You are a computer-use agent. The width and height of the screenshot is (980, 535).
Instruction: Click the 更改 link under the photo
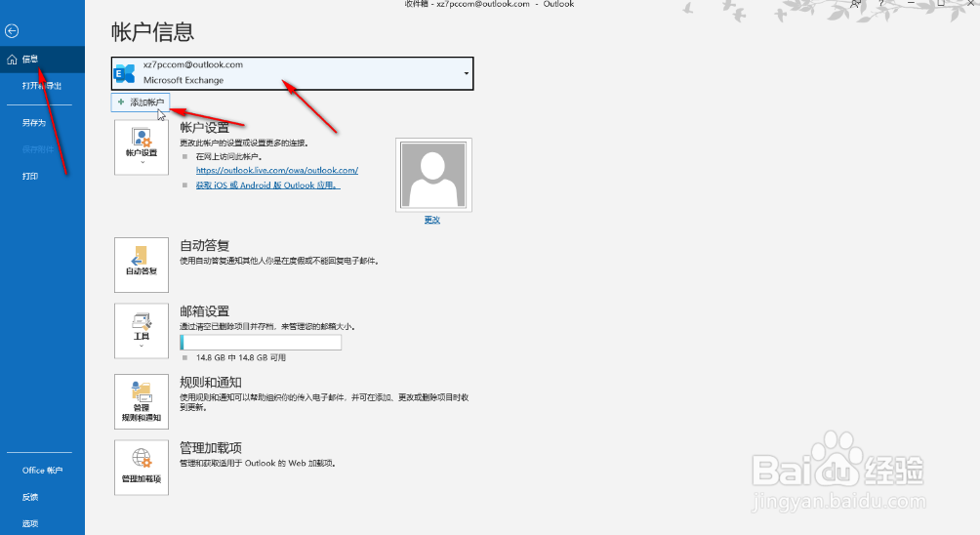tap(431, 220)
